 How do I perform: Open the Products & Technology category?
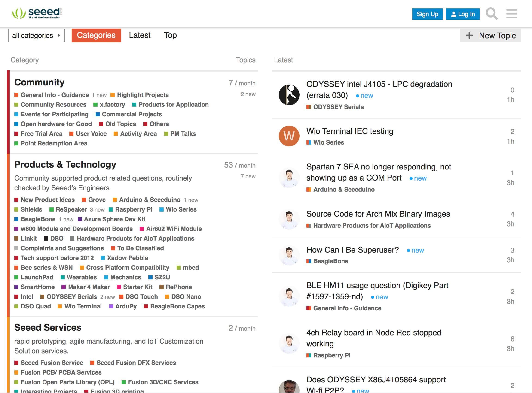click(65, 165)
